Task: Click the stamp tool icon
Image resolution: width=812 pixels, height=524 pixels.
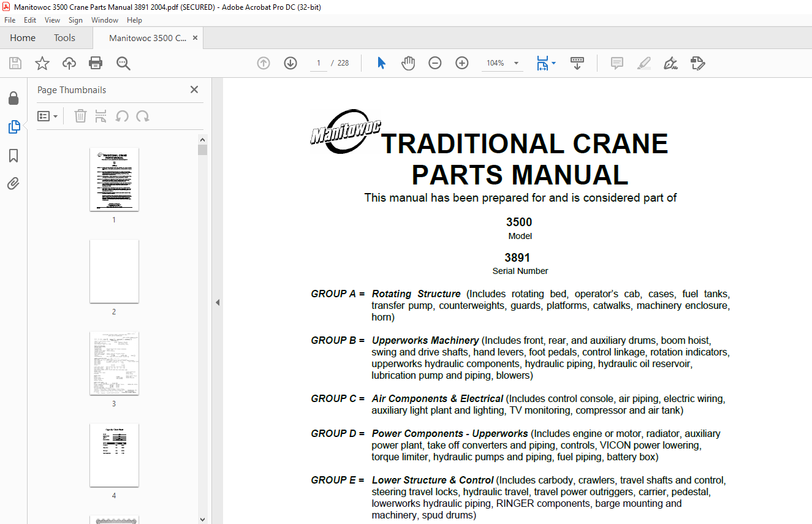Action: click(x=697, y=63)
